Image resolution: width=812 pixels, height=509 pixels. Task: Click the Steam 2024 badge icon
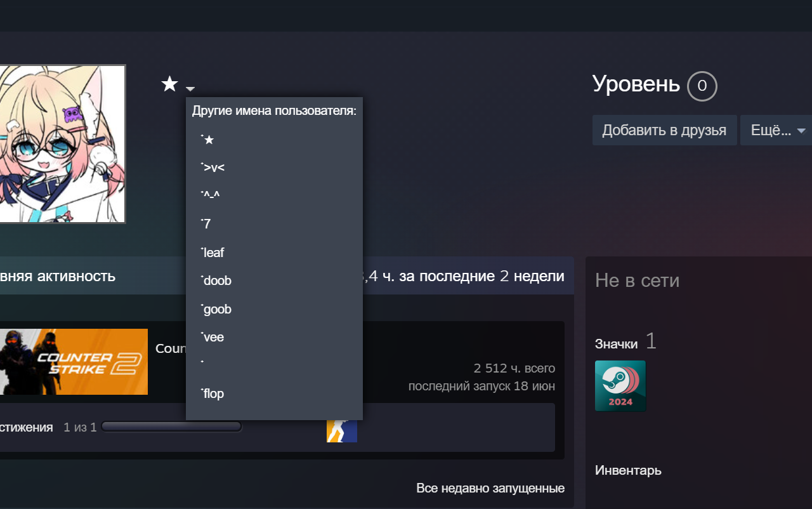[620, 386]
